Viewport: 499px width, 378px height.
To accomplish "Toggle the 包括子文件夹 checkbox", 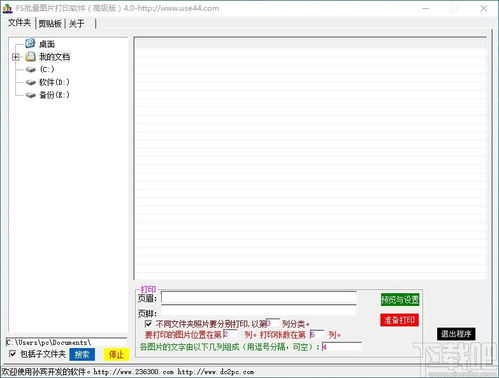I will (12, 354).
